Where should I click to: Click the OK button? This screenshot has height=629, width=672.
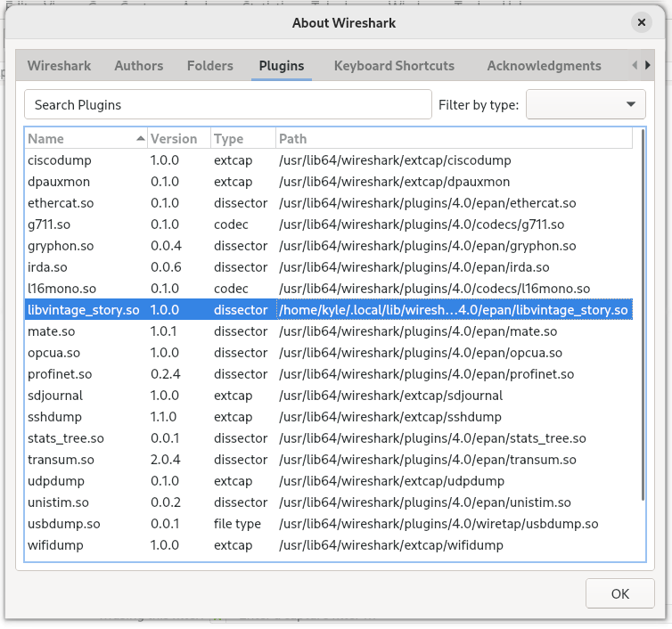pyautogui.click(x=619, y=593)
